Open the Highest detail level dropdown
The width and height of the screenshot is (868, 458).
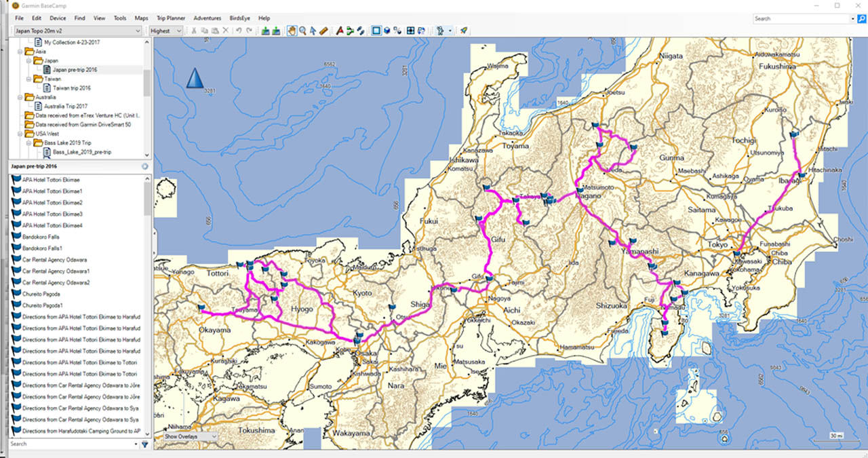[x=166, y=31]
